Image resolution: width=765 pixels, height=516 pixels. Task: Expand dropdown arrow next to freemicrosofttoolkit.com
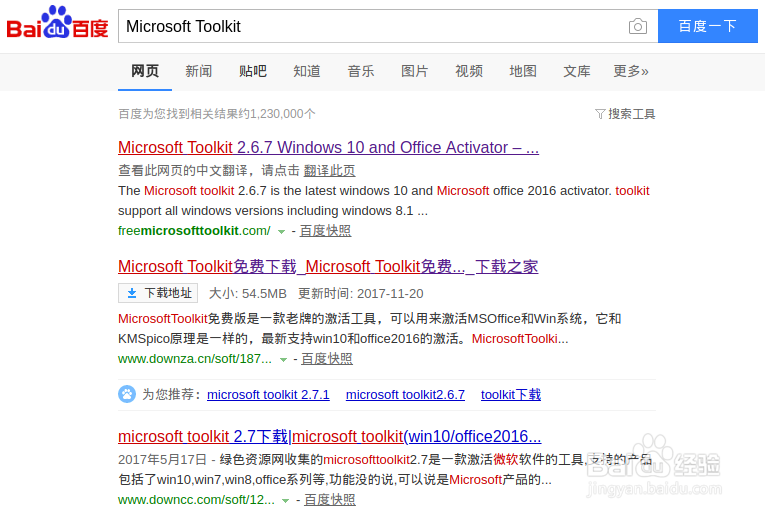click(282, 232)
